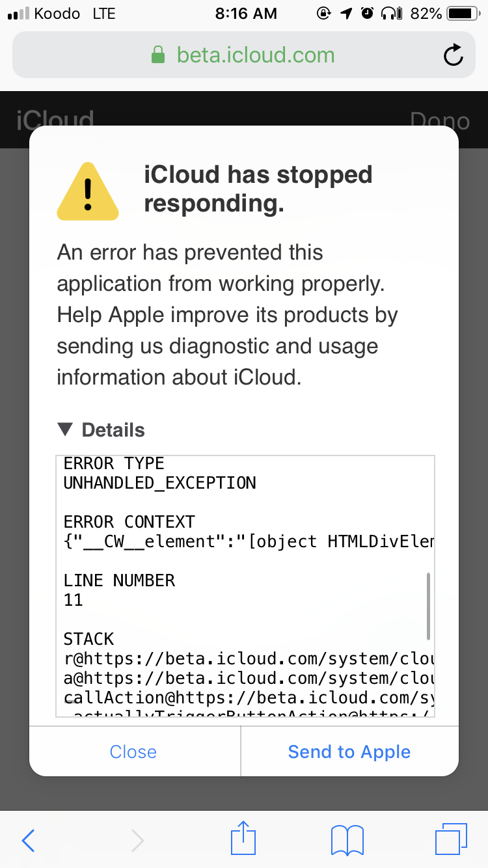The height and width of the screenshot is (868, 488).
Task: Tap the Details label
Action: point(113,430)
